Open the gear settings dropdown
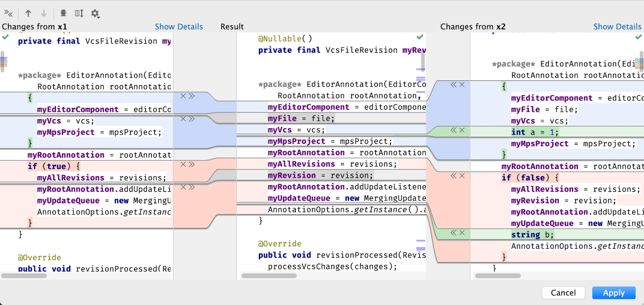The height and width of the screenshot is (305, 644). (95, 14)
